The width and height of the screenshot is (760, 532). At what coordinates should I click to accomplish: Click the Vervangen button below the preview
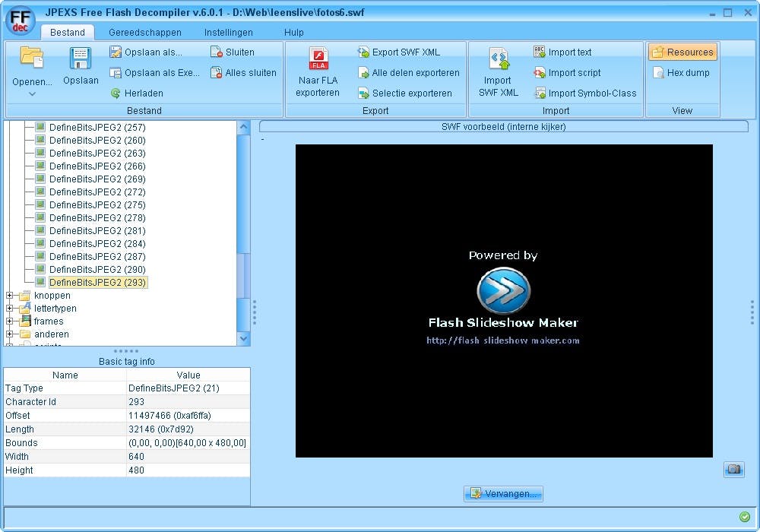pyautogui.click(x=503, y=493)
